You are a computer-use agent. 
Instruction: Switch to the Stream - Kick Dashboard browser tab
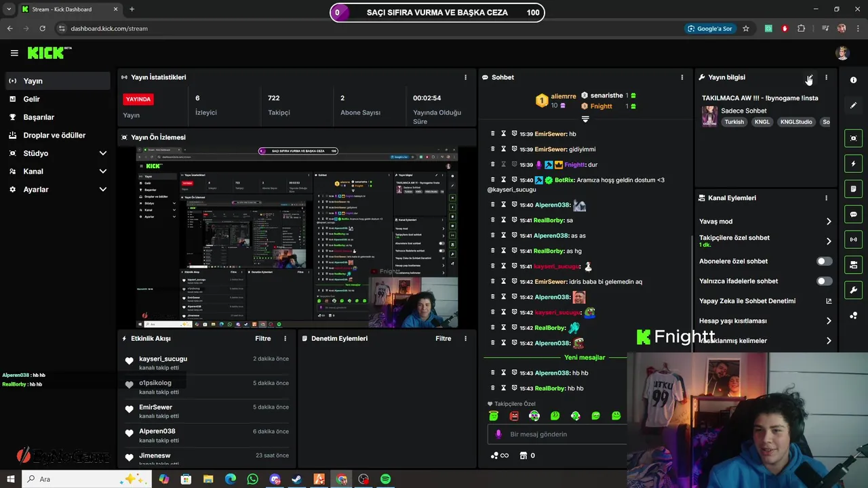pyautogui.click(x=69, y=9)
